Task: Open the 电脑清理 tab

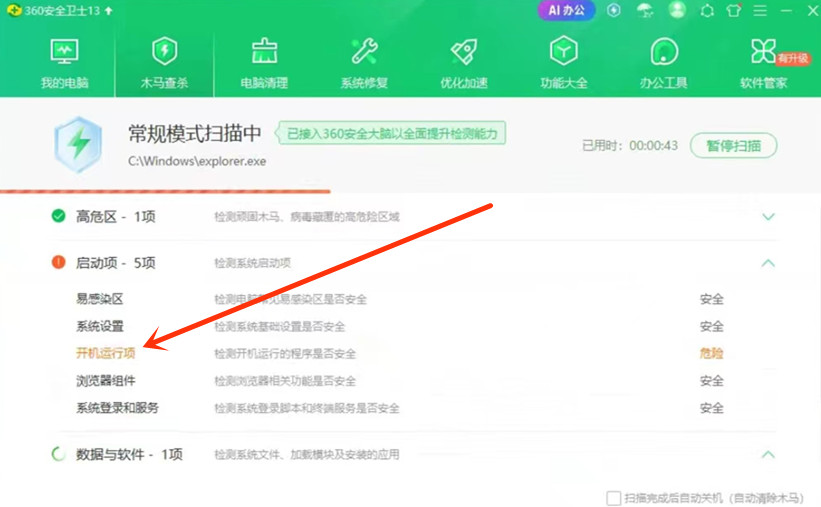Action: 264,64
